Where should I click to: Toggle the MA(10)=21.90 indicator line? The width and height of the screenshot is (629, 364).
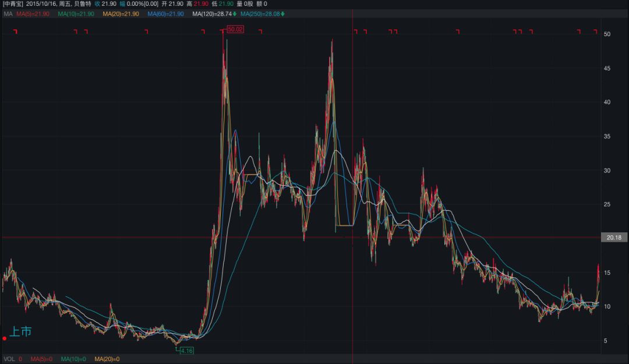76,14
